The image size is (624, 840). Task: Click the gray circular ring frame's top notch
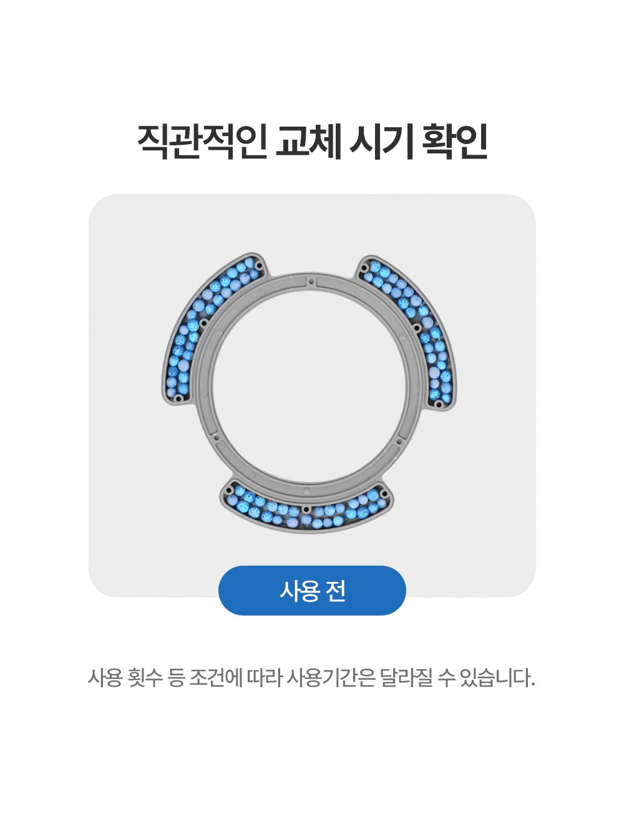point(311,281)
